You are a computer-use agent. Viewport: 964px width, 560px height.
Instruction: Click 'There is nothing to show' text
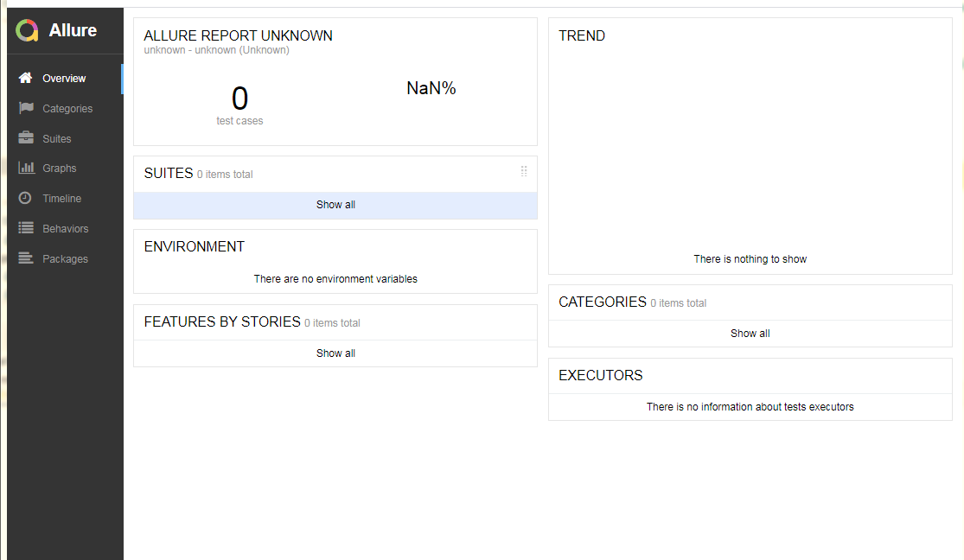pyautogui.click(x=750, y=259)
